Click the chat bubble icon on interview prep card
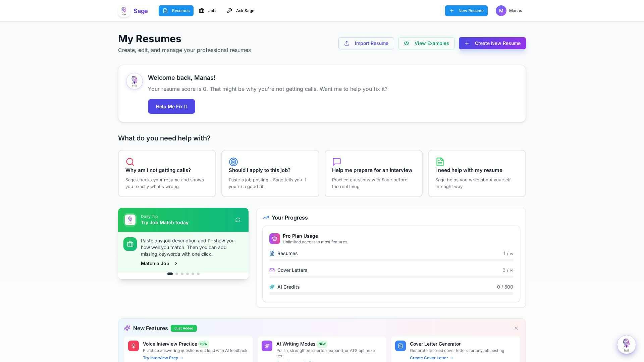The width and height of the screenshot is (644, 362). point(337,162)
